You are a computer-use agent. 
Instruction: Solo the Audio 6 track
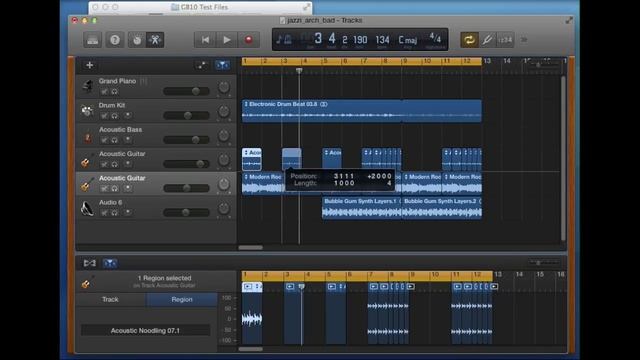[x=115, y=213]
